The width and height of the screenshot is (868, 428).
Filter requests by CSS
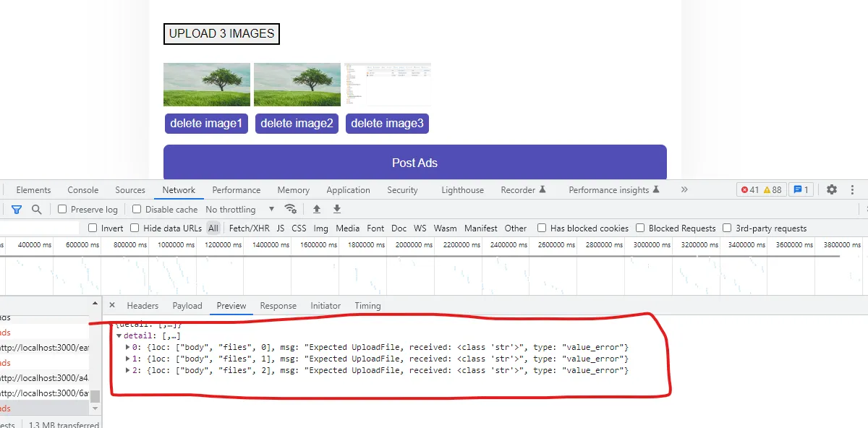coord(299,228)
